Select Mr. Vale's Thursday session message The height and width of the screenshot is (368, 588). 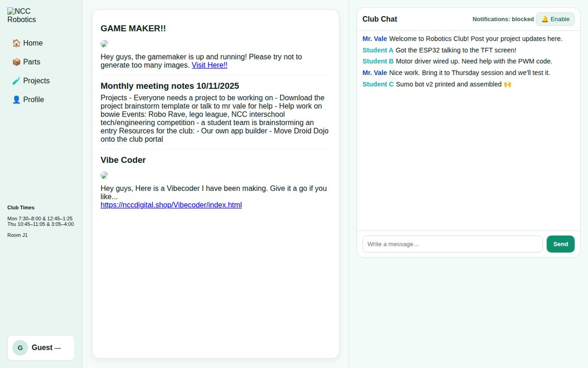click(x=456, y=73)
